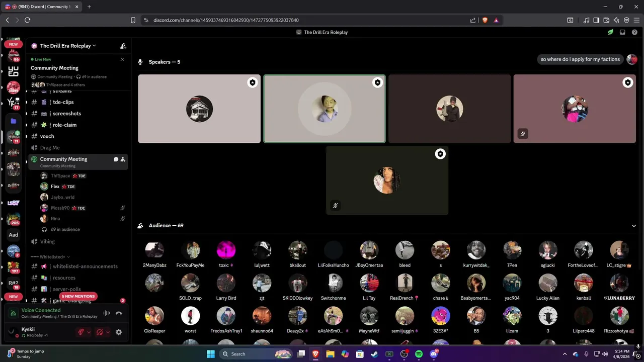Select the Discord Community browser tab

42,7
